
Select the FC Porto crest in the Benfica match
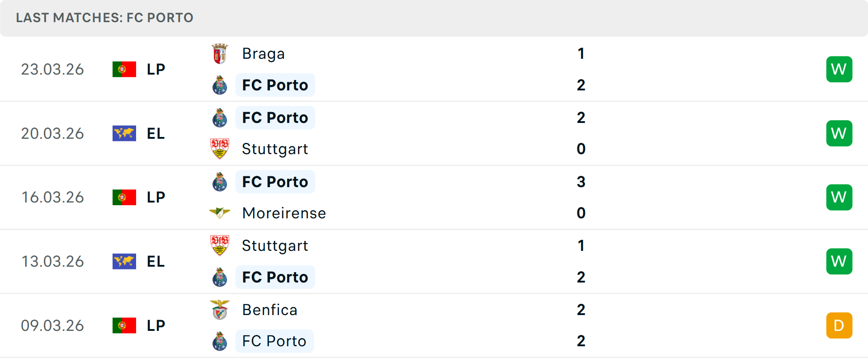click(220, 341)
